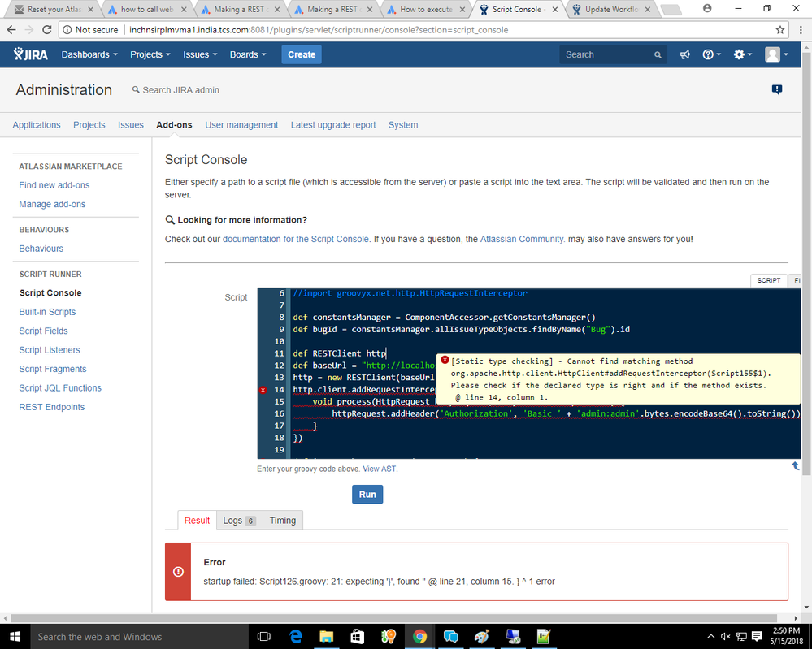Open the feedback megaphone icon
Screen dimensions: 812x649
tap(684, 54)
